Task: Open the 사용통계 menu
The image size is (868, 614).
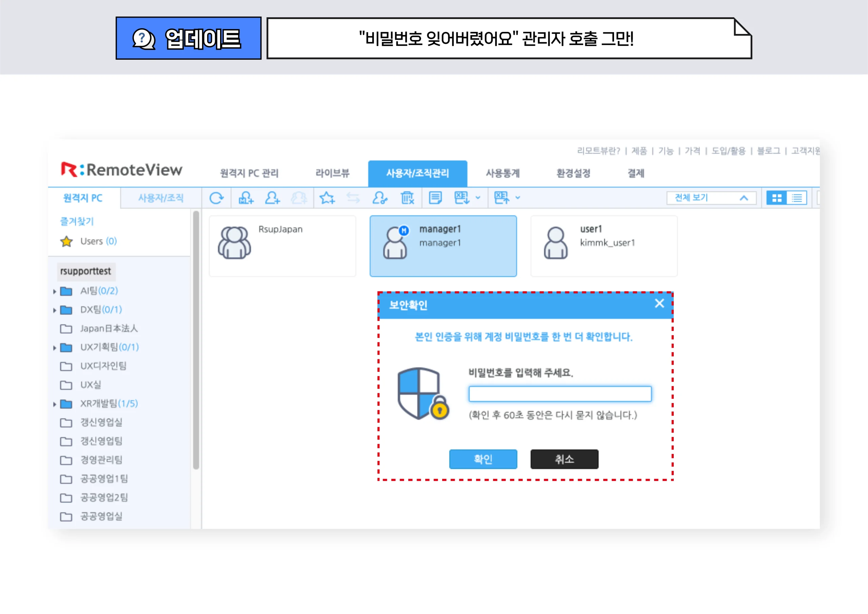Action: (x=504, y=173)
